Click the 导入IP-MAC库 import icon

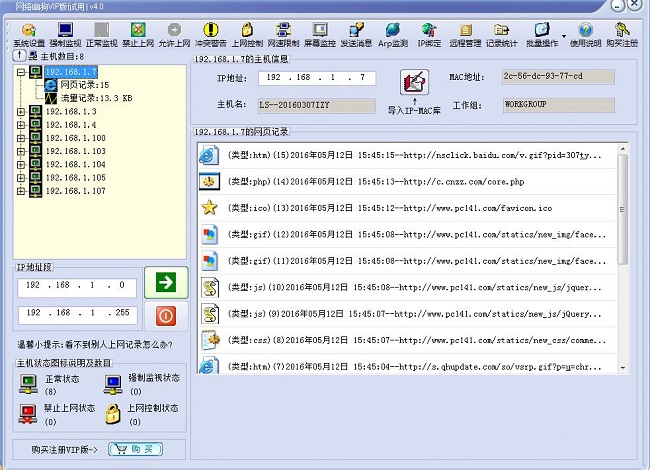414,82
